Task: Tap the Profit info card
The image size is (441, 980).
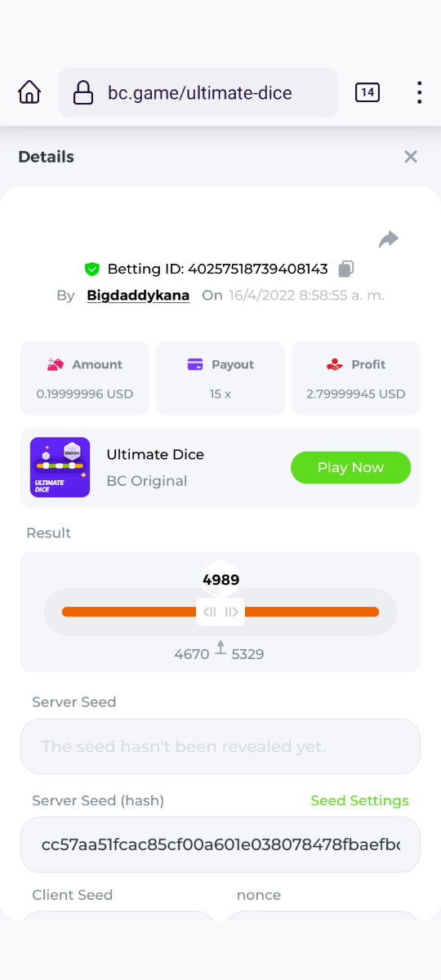Action: (x=356, y=378)
